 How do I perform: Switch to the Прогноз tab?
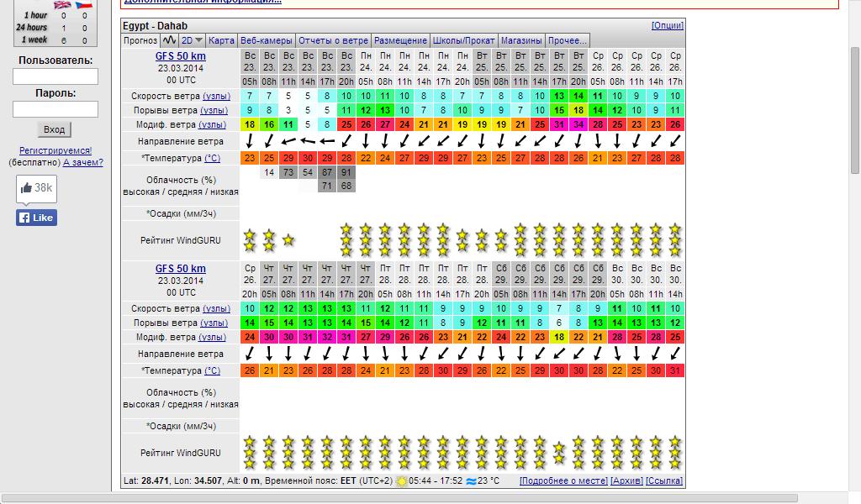coord(140,40)
